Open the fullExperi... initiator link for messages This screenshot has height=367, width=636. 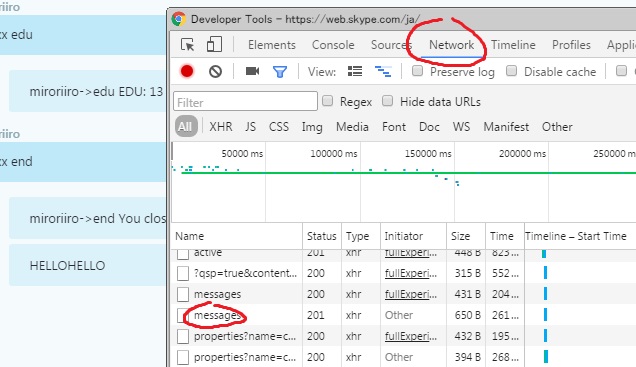(x=410, y=294)
